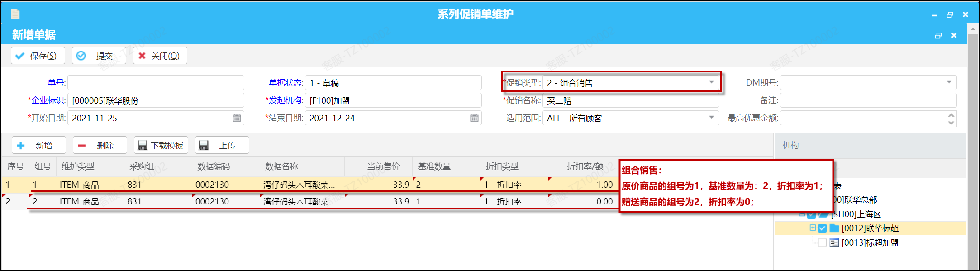Click the blue plus icon for 新增
The height and width of the screenshot is (271, 980).
coord(21,145)
